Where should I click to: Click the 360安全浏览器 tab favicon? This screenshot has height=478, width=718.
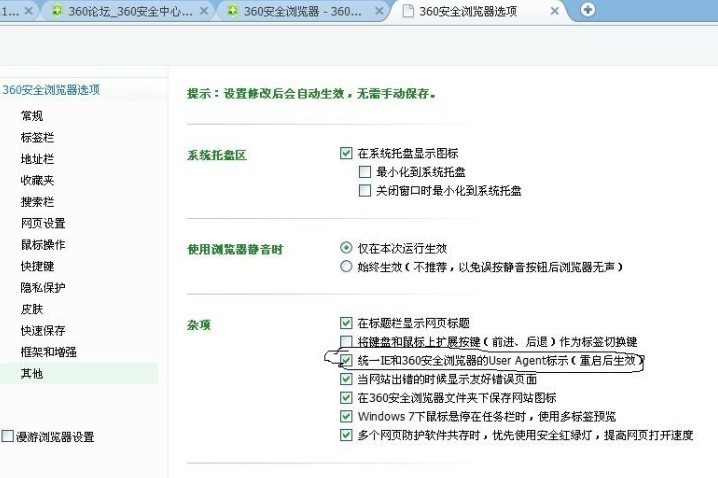pos(233,11)
